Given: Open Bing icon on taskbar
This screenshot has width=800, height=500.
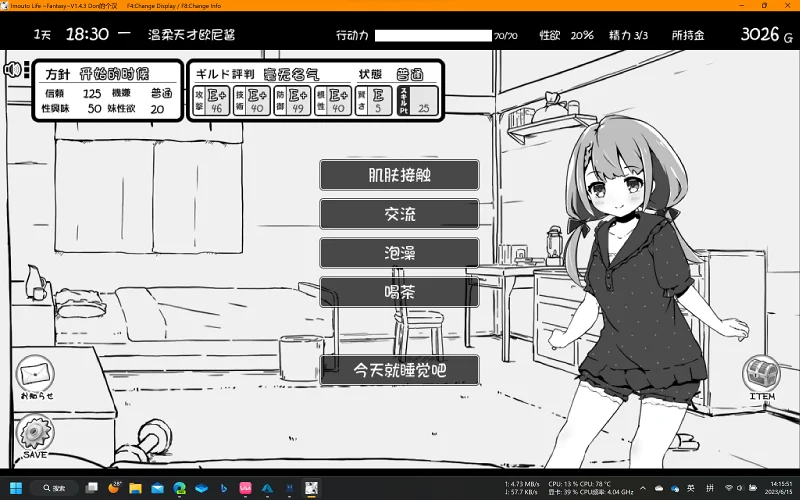Looking at the screenshot, I should [223, 488].
